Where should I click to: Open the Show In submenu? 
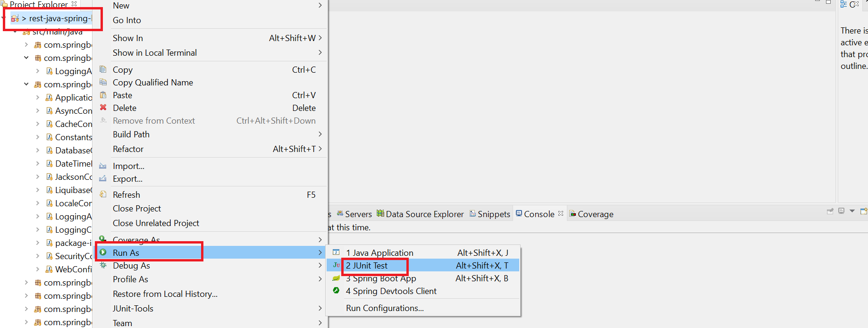click(x=211, y=38)
